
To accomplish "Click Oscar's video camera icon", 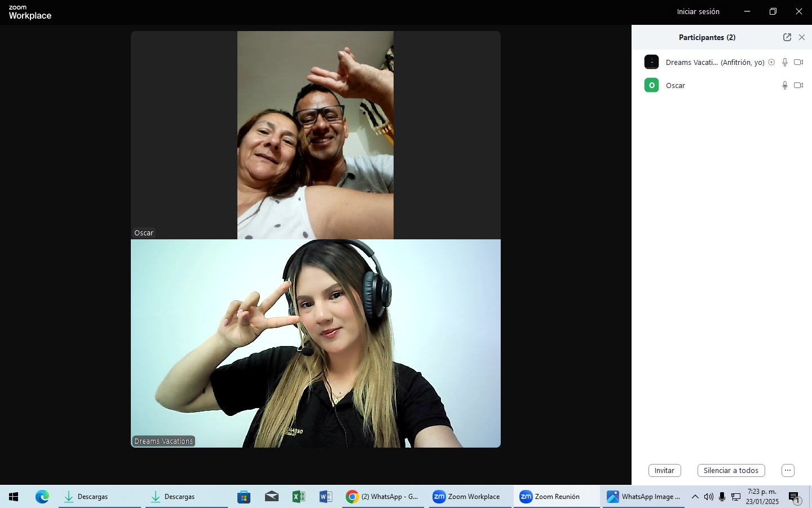I will [798, 85].
